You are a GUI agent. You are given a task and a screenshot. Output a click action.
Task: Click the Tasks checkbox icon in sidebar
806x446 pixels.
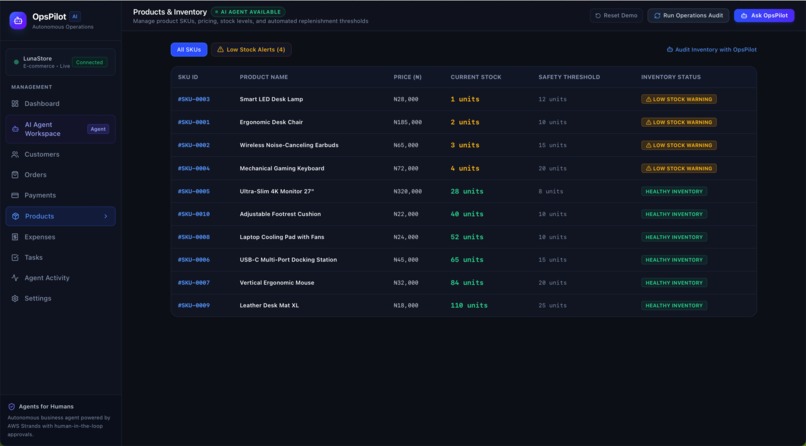[15, 257]
